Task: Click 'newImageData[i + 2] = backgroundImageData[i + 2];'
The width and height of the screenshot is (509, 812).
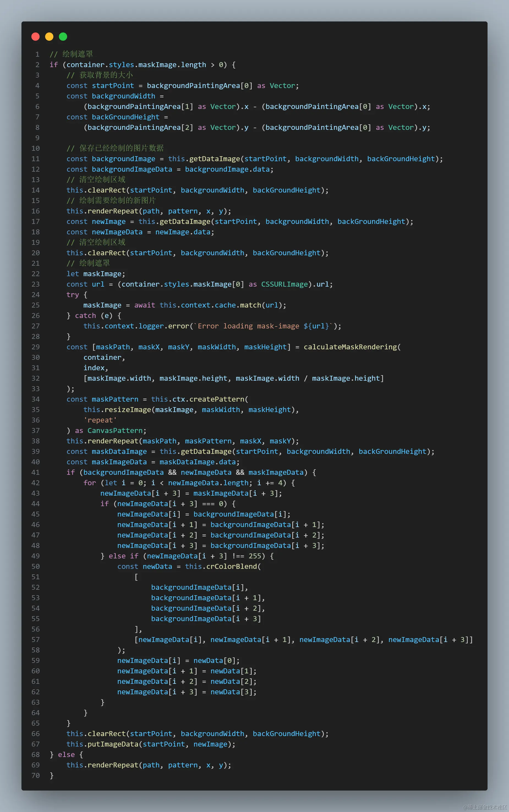Action: pyautogui.click(x=221, y=535)
